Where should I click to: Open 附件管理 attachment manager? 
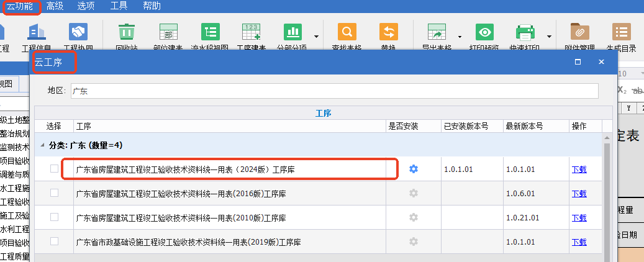[x=579, y=33]
